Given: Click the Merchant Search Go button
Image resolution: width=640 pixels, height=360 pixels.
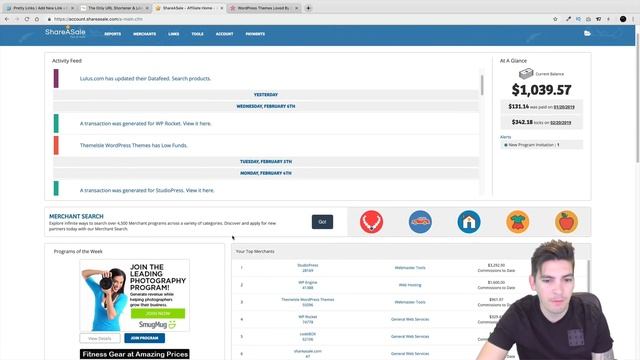Looking at the screenshot, I should click(x=322, y=222).
